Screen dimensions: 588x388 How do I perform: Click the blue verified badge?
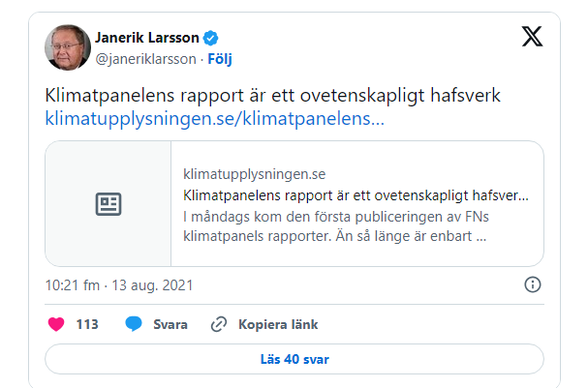click(x=208, y=39)
